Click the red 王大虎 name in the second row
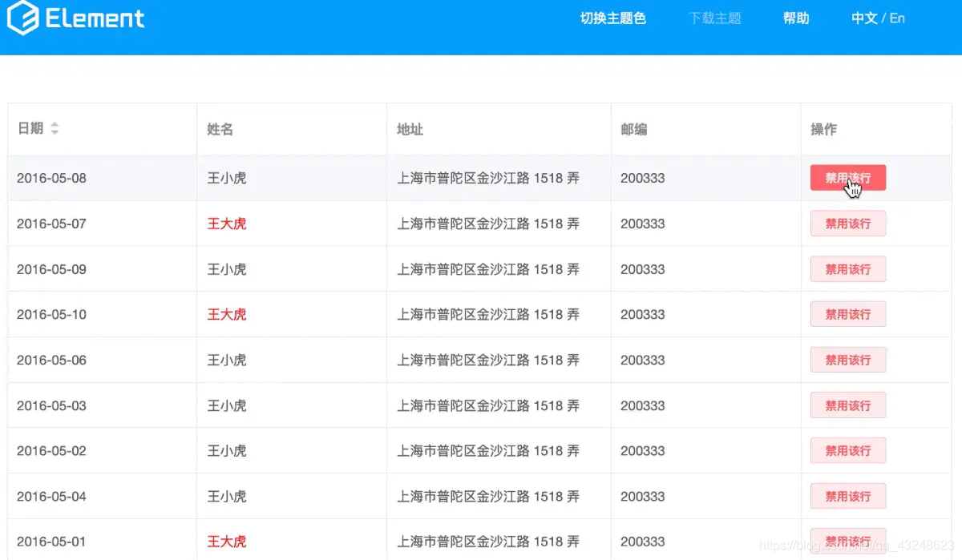962x560 pixels. [226, 224]
